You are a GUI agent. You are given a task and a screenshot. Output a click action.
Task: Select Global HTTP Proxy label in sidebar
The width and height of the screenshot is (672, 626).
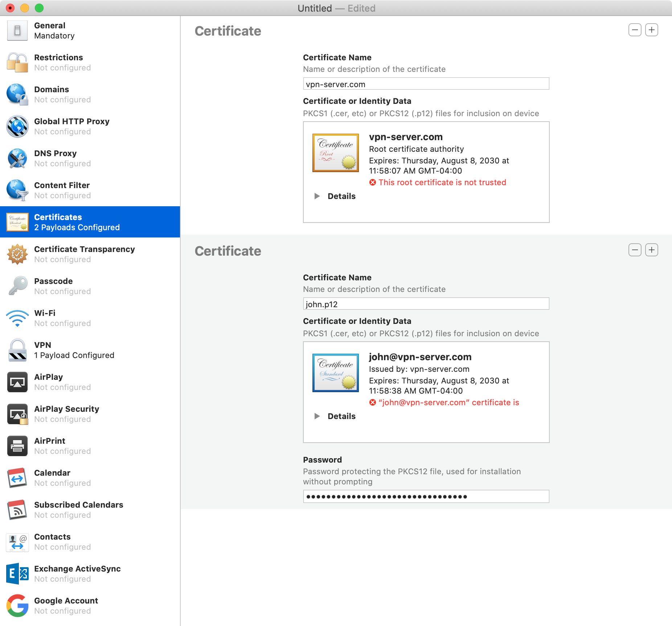72,121
